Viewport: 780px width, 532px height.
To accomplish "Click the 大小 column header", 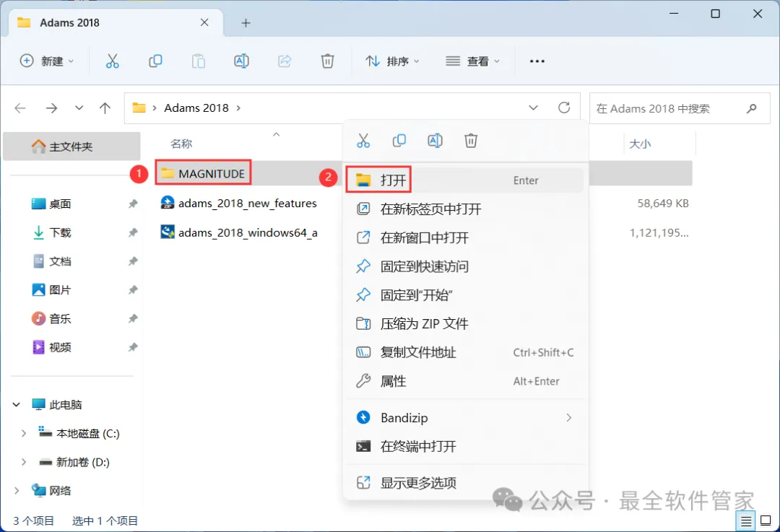I will point(640,144).
